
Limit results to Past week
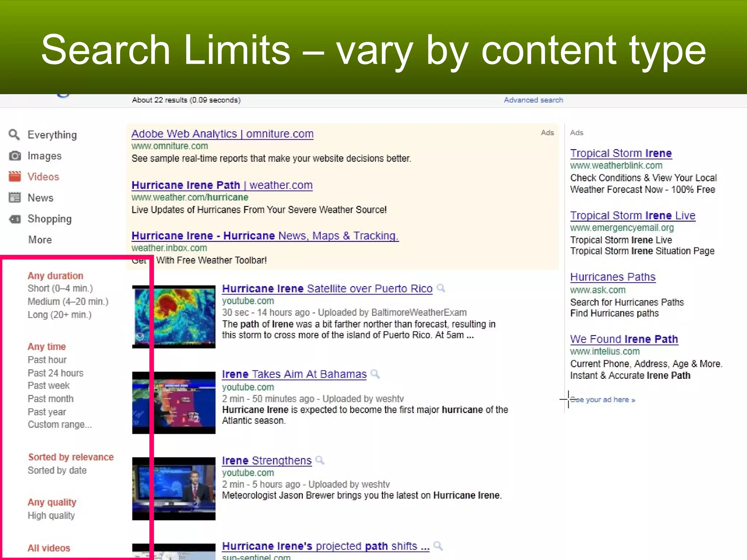[49, 385]
